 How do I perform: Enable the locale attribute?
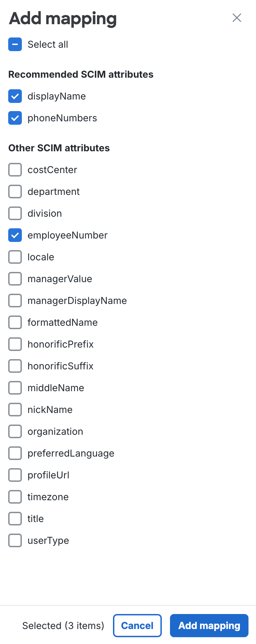(15, 257)
